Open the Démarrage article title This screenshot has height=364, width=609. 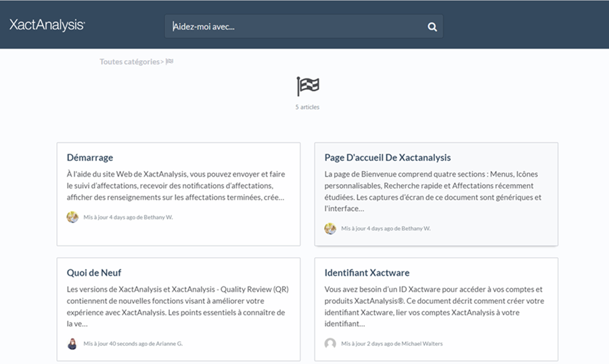click(90, 158)
